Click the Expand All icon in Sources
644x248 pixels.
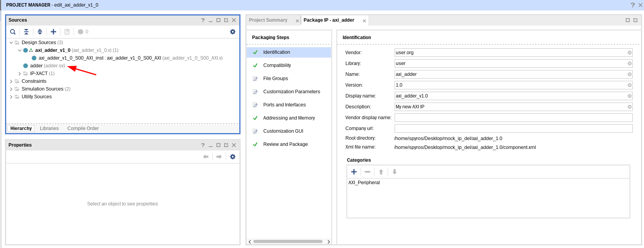(x=40, y=32)
